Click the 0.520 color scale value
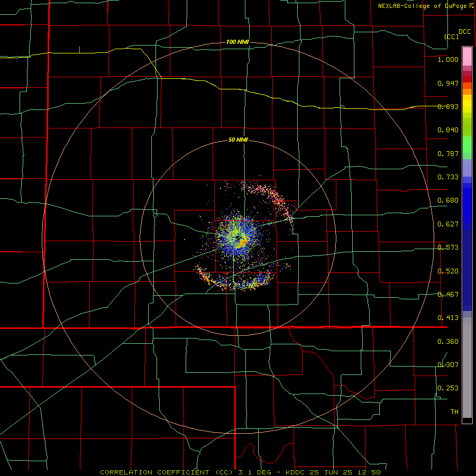 click(448, 271)
